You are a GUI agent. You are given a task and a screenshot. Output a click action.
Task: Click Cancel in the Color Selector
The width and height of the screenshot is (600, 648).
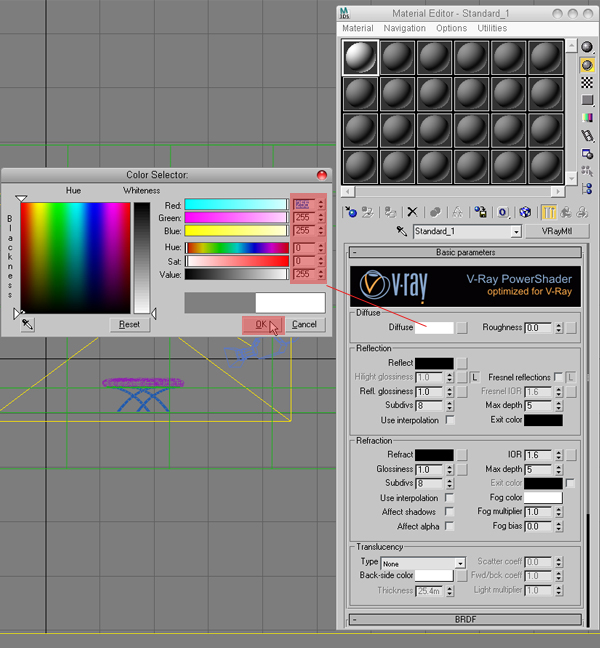305,325
